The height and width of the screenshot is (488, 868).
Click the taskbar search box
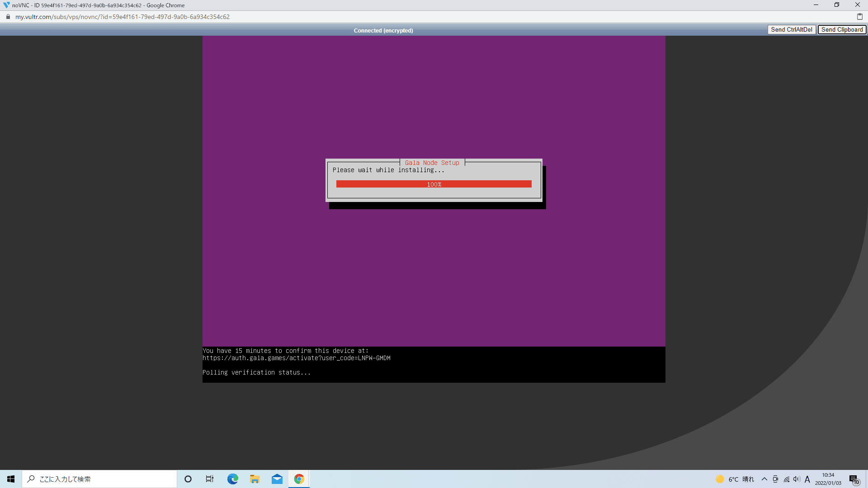[99, 479]
